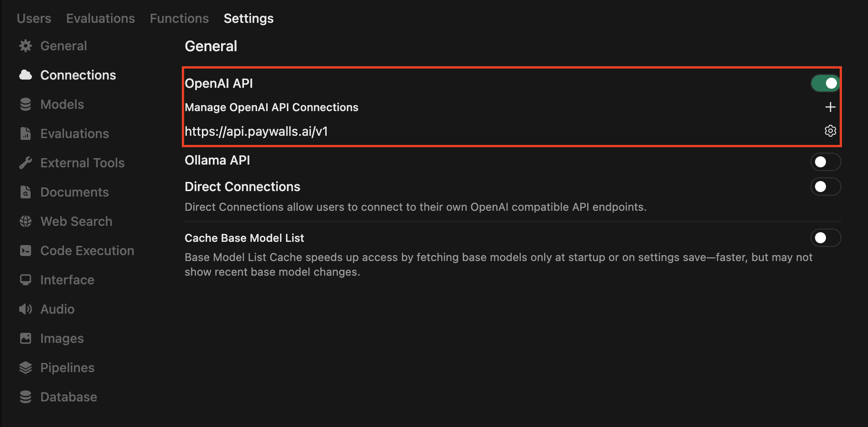The width and height of the screenshot is (868, 427).
Task: Open the Functions tab
Action: pyautogui.click(x=179, y=18)
